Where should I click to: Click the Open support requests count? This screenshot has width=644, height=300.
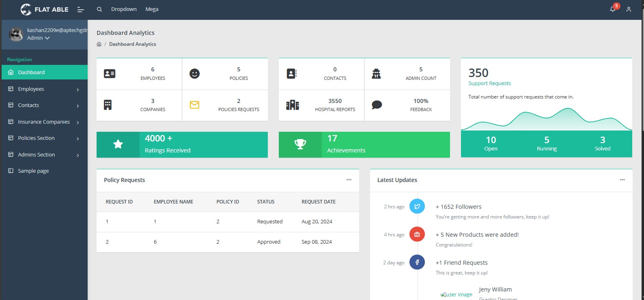click(x=491, y=144)
